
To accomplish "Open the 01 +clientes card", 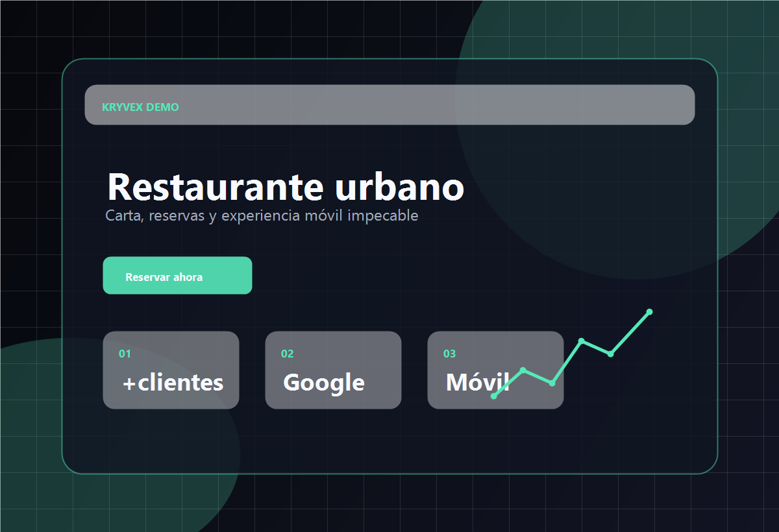I will click(x=171, y=370).
